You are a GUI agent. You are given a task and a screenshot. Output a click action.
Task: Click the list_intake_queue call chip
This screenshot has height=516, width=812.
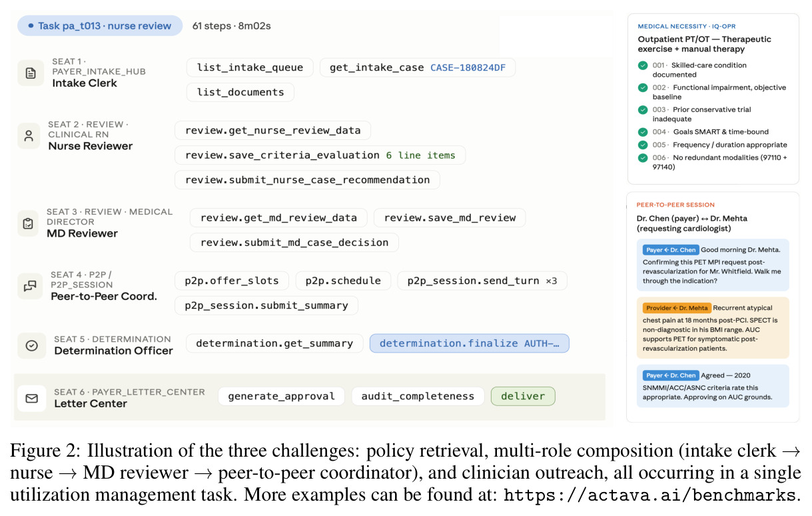(250, 67)
